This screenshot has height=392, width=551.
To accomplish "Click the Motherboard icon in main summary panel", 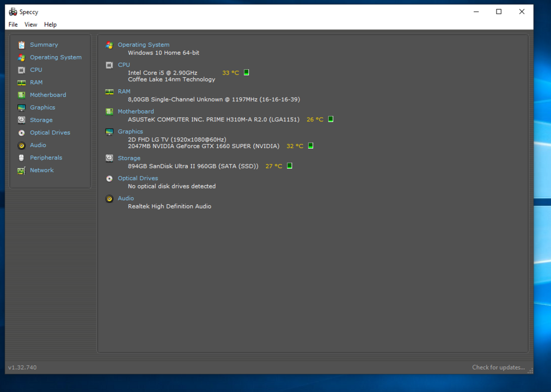I will (x=109, y=112).
